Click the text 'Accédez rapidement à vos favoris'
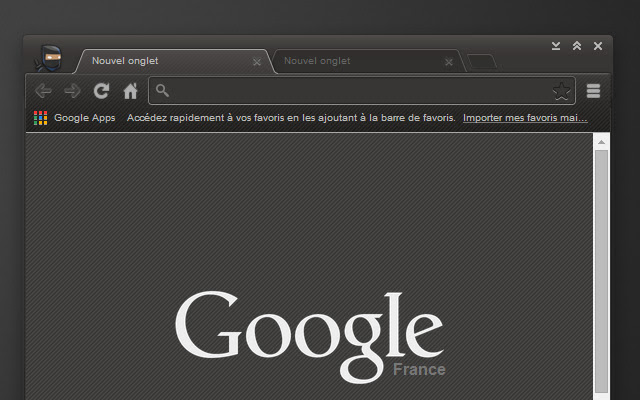The image size is (640, 400). point(205,118)
